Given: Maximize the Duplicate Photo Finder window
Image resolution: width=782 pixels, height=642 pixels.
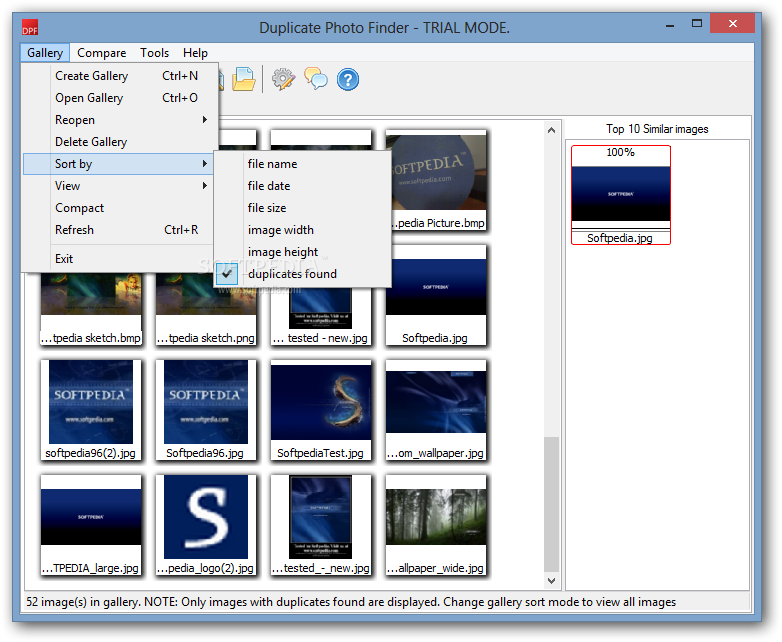Looking at the screenshot, I should [x=697, y=23].
